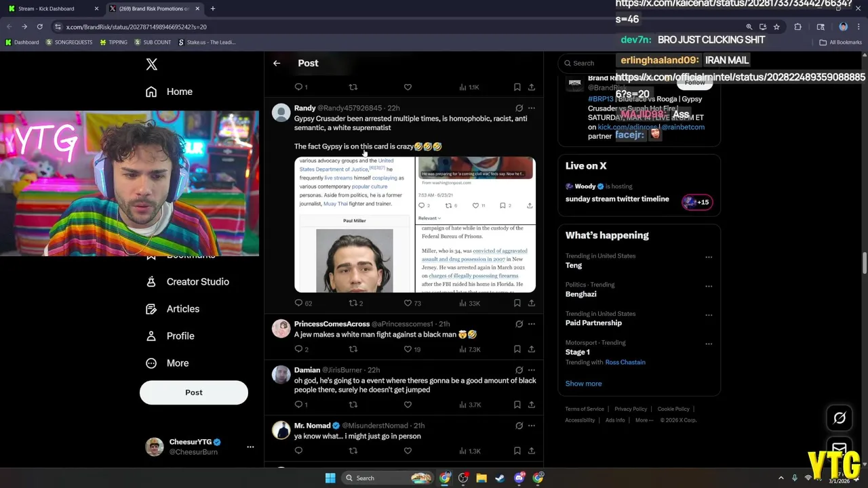Screen dimensions: 868x488
Task: Switch to Stream - Kick Dashboard tab
Action: [x=52, y=9]
